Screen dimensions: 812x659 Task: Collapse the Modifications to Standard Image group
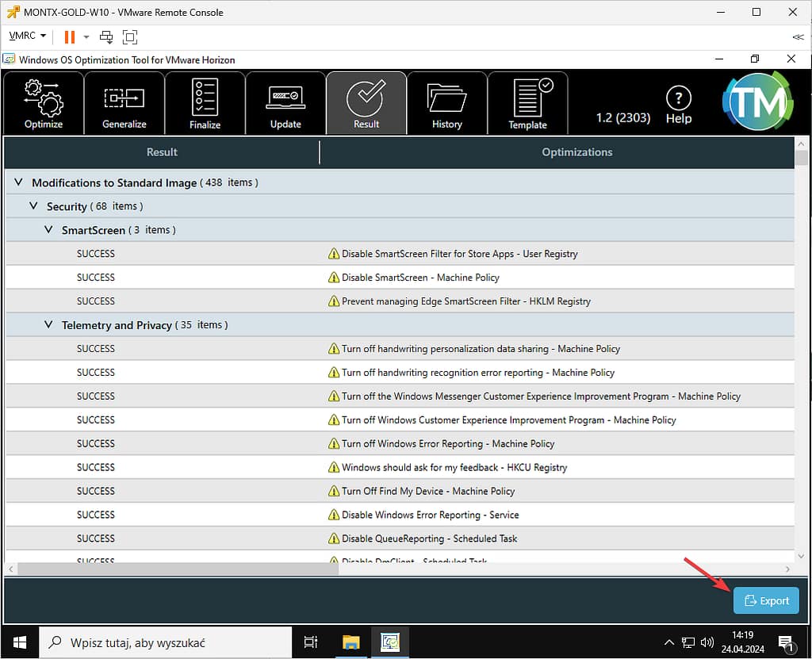18,182
